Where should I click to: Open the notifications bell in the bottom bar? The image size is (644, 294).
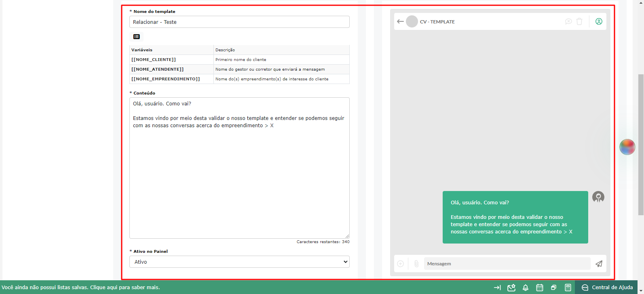(526, 288)
